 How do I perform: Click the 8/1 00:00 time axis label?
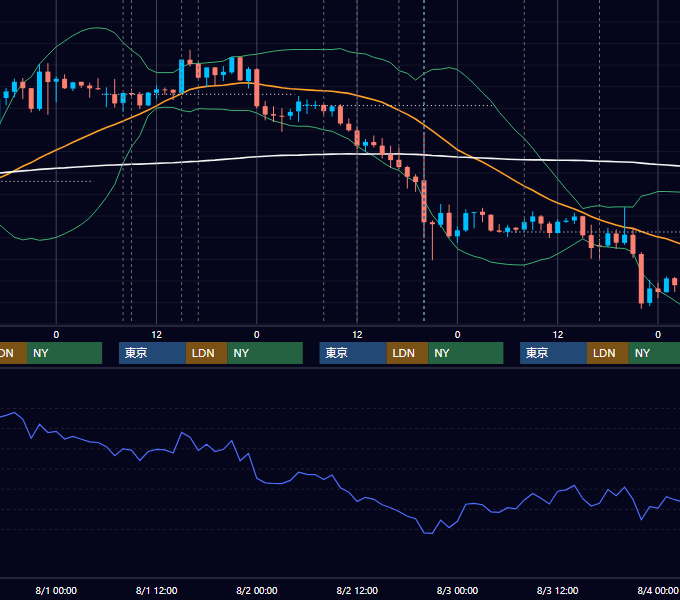point(56,590)
